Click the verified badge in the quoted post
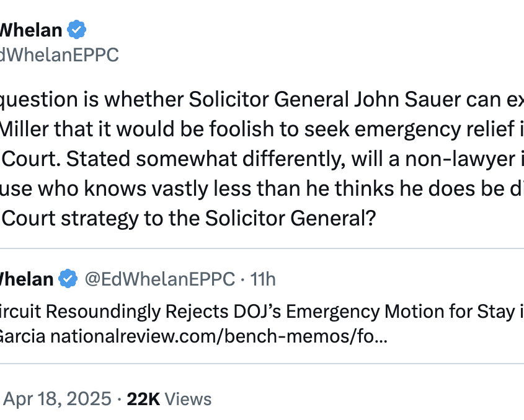This screenshot has width=524, height=420. tap(68, 279)
